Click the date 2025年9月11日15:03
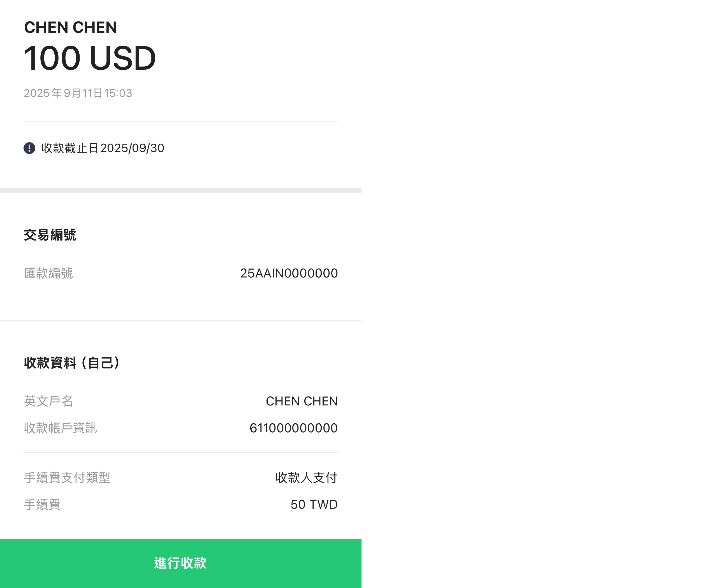This screenshot has width=723, height=588. (x=78, y=93)
